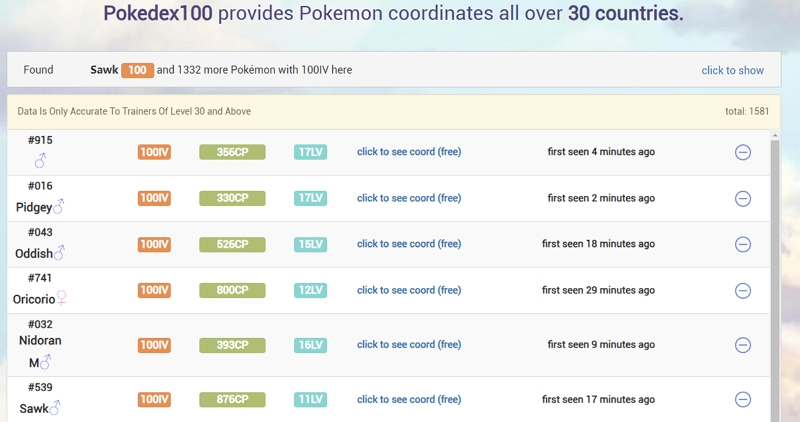Click the male symbol under #915

click(40, 161)
